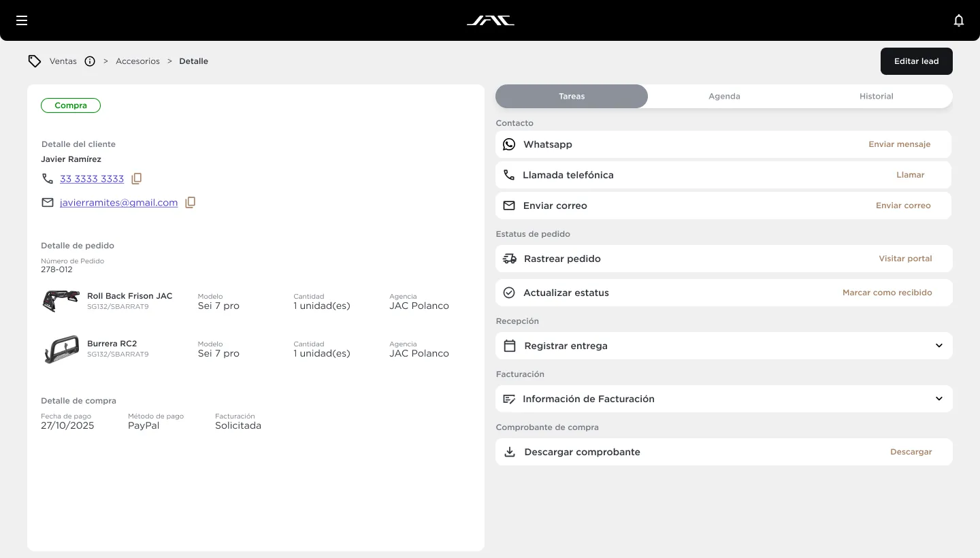The height and width of the screenshot is (558, 980).
Task: Open the hamburger menu
Action: 22,20
